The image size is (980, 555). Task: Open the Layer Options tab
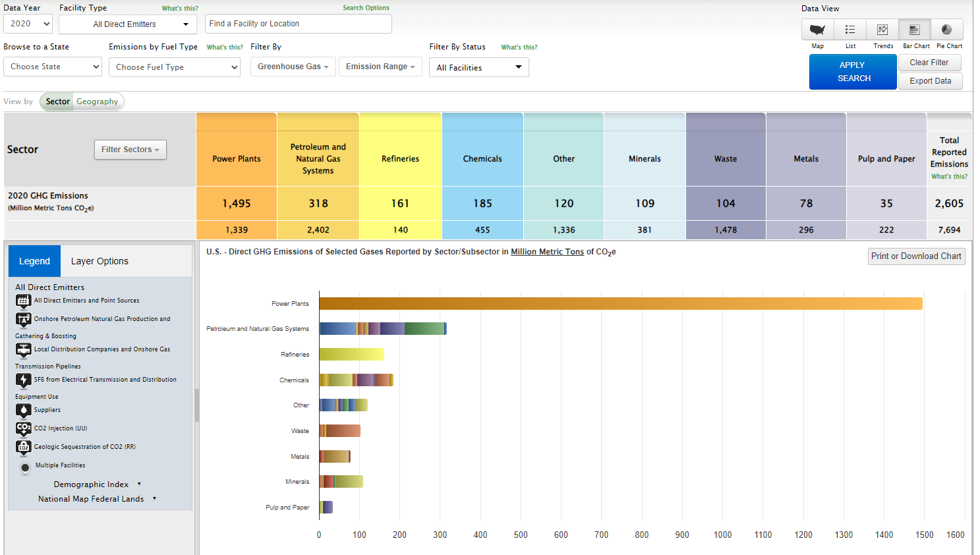pyautogui.click(x=100, y=261)
